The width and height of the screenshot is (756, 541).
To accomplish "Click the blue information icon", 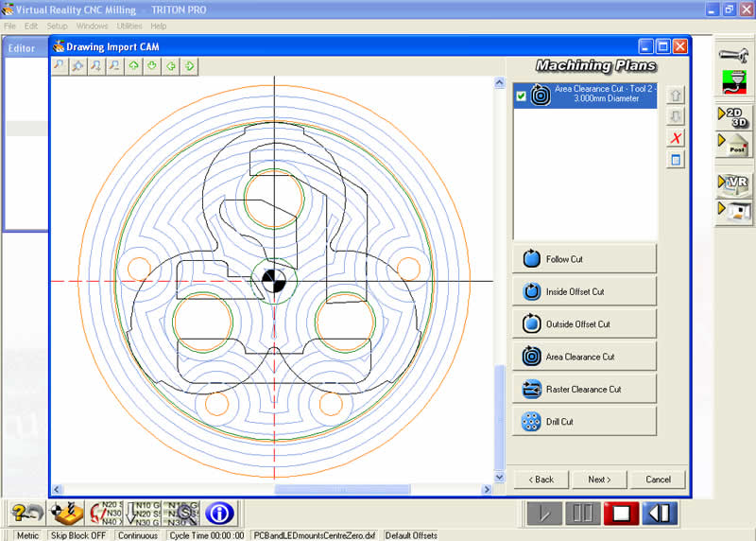I will (219, 513).
